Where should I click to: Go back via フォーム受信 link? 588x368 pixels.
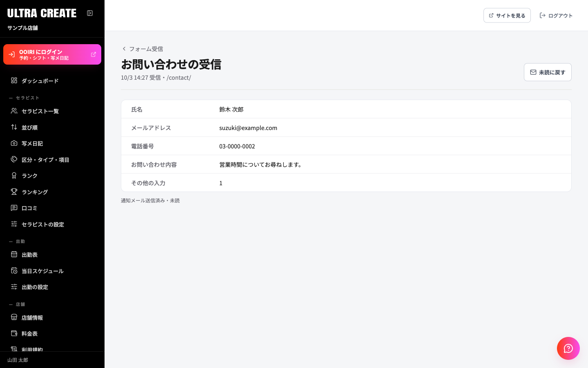pos(143,49)
